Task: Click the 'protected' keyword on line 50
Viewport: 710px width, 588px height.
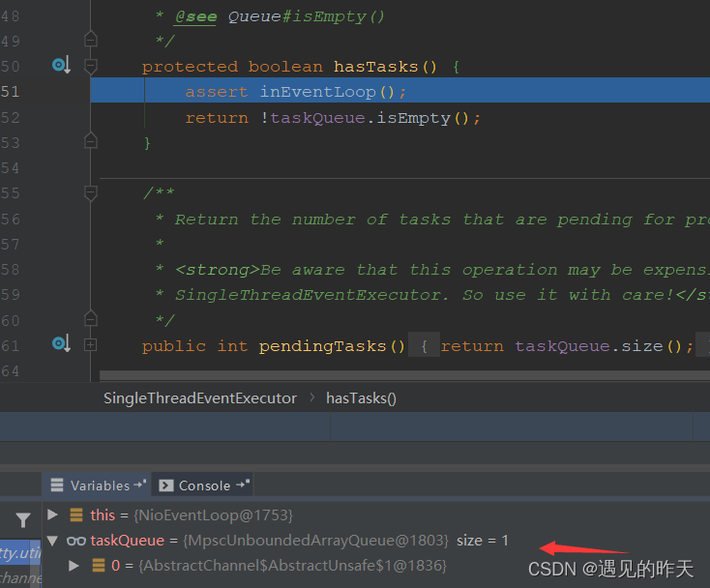Action: (x=190, y=67)
